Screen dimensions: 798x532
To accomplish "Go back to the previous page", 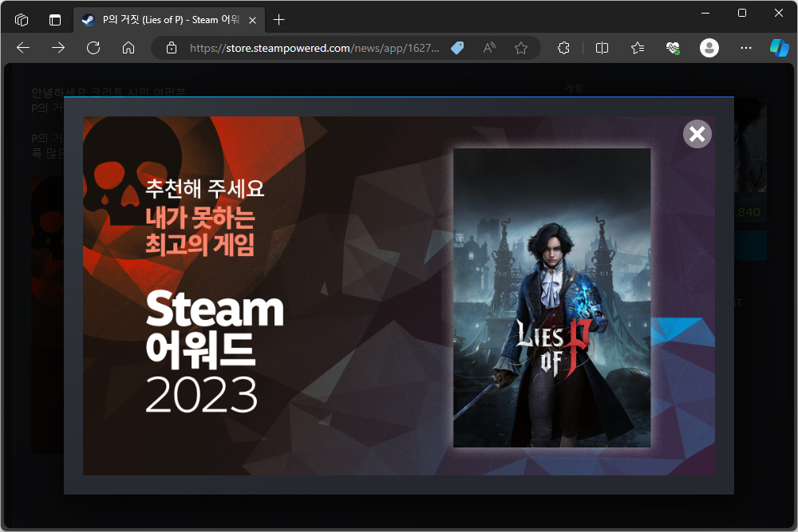I will click(23, 48).
